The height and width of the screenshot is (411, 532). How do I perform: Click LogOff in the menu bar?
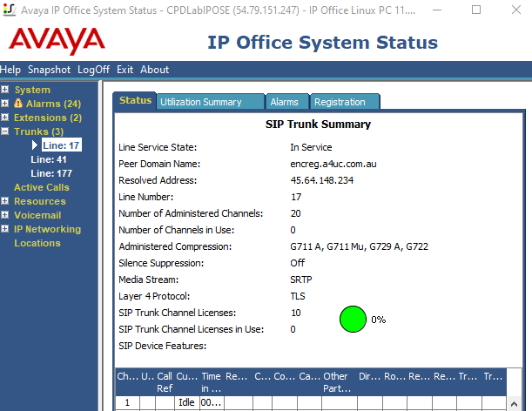click(93, 70)
